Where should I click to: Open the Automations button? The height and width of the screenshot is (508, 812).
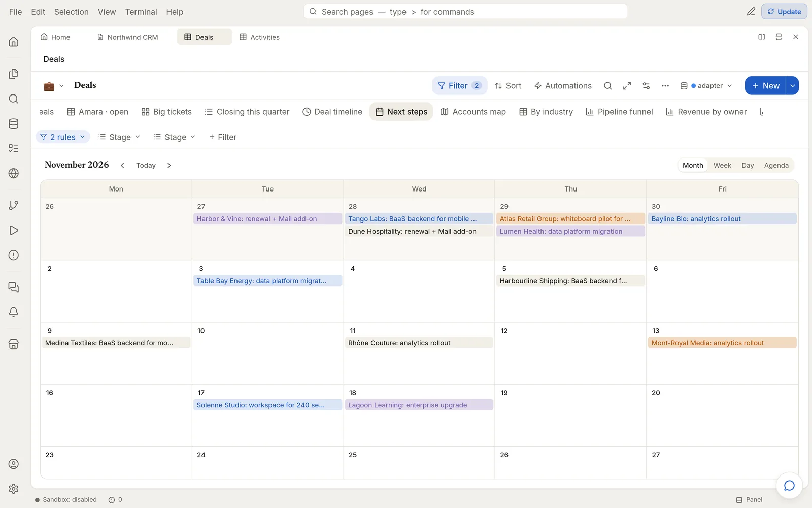[563, 86]
